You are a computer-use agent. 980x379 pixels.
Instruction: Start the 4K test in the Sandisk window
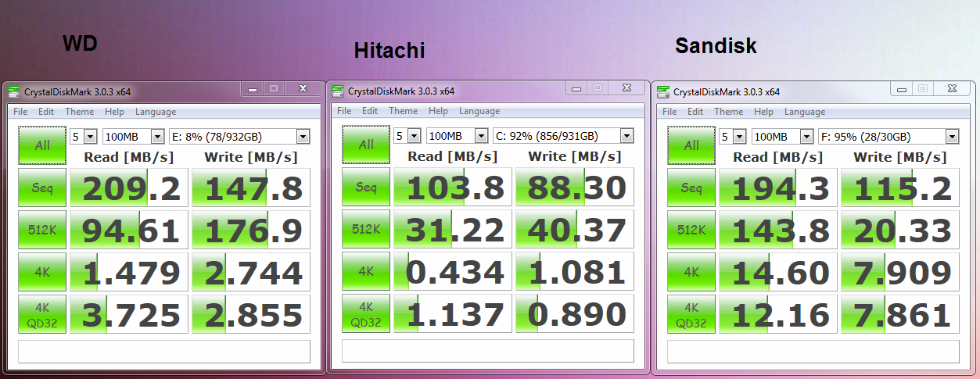tap(691, 272)
